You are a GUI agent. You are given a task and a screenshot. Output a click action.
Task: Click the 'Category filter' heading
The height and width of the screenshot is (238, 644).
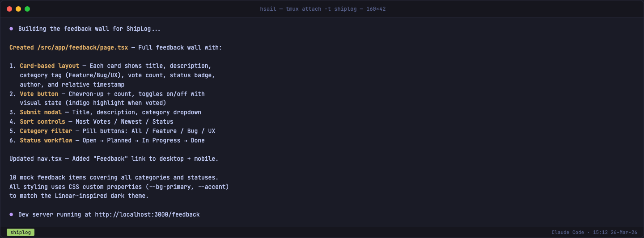(46, 131)
